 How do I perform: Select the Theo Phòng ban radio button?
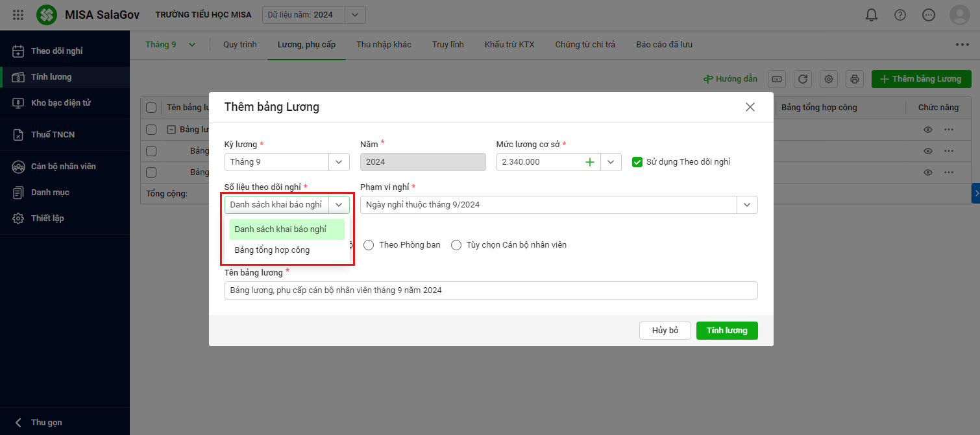(369, 245)
